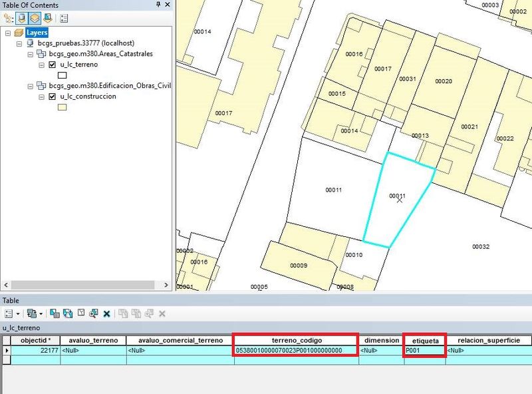Click etiqueta cell P001
The width and height of the screenshot is (532, 394).
tap(425, 350)
